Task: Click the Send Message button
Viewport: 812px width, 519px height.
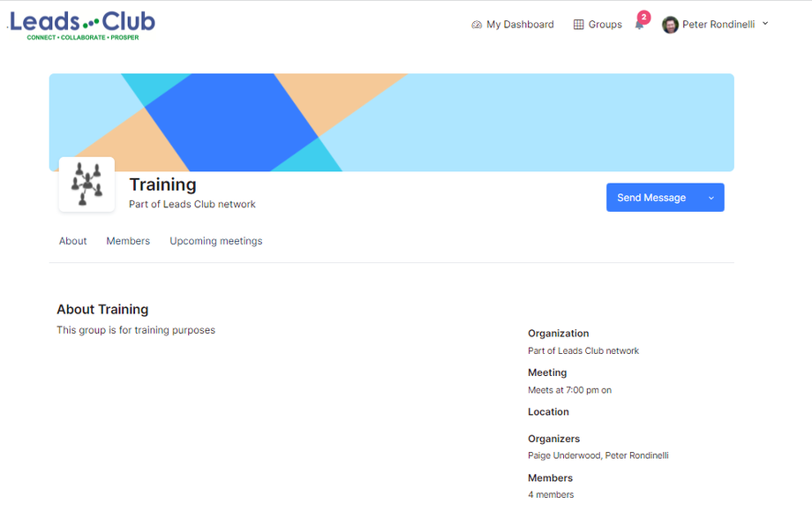Action: (x=651, y=198)
